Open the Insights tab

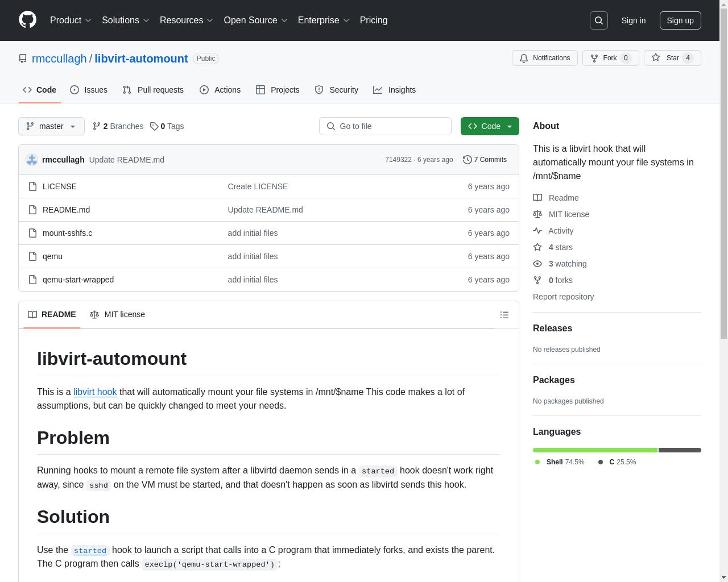[x=395, y=90]
